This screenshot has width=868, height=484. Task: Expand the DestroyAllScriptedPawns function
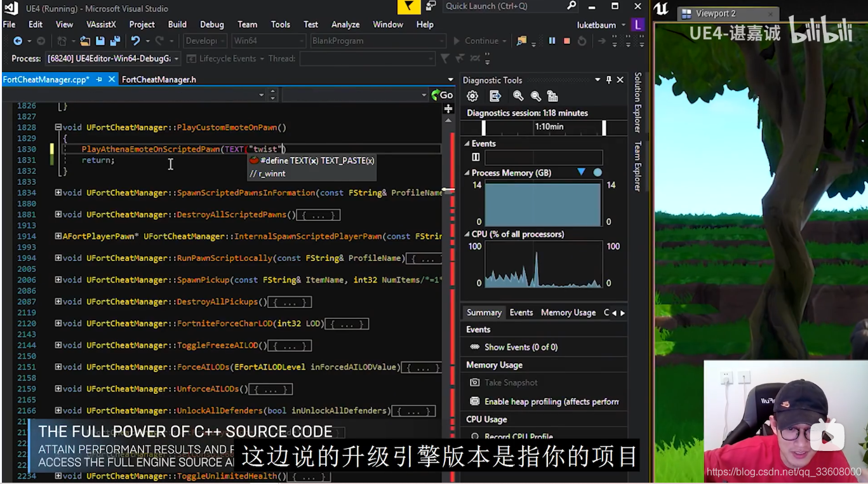[x=58, y=215]
